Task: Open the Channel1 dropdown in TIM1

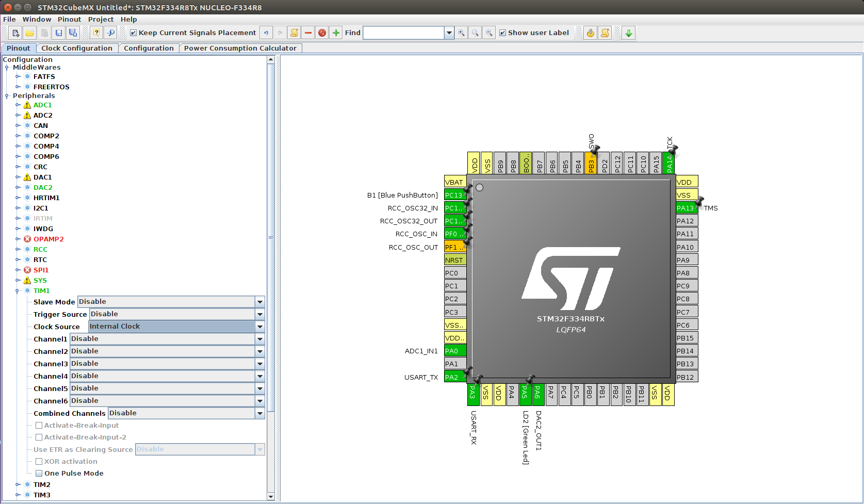Action: [x=260, y=339]
